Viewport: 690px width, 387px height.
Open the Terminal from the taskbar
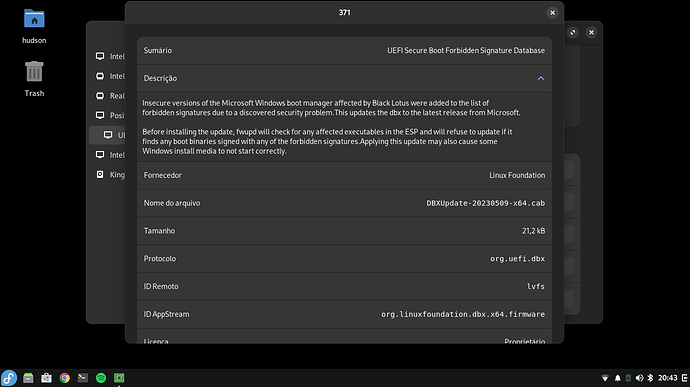(x=83, y=378)
